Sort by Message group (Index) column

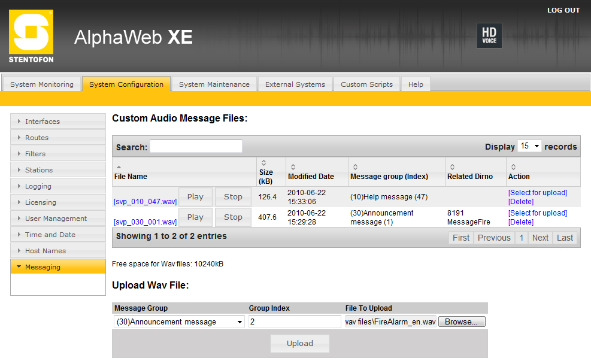coord(354,167)
